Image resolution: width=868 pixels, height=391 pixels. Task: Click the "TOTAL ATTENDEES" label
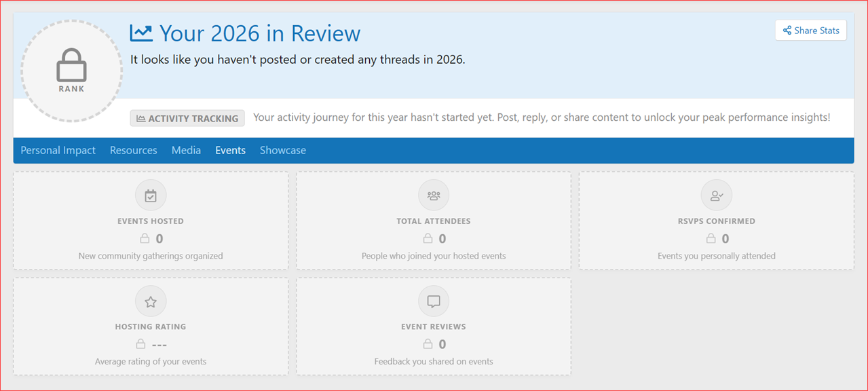434,221
